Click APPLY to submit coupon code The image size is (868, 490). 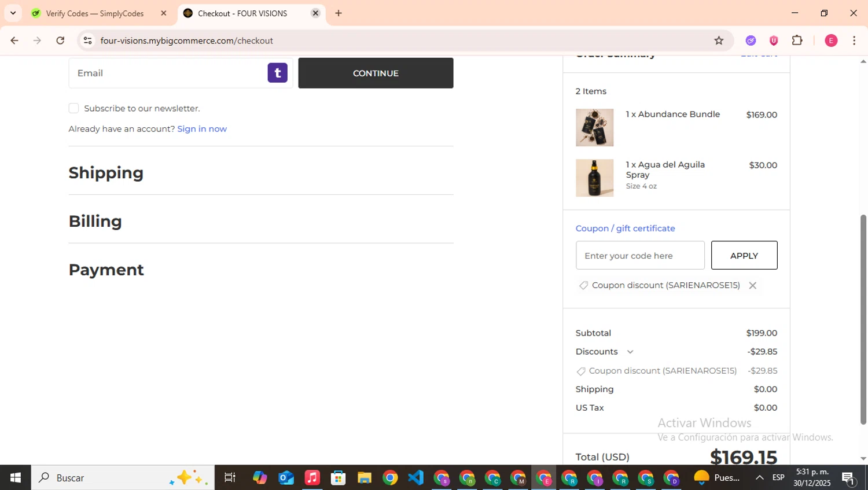pos(744,255)
